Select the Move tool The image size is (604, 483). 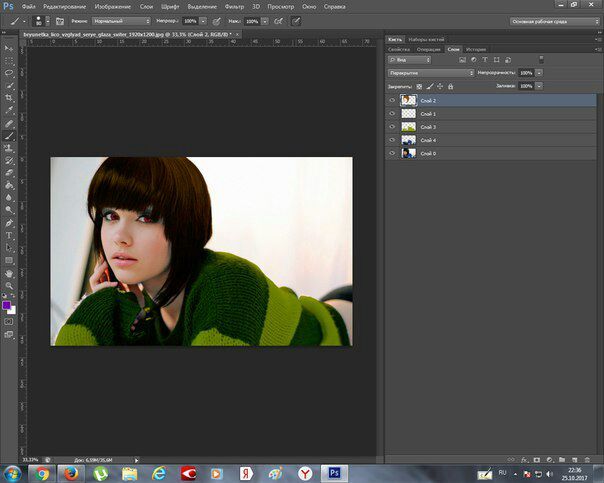click(8, 48)
